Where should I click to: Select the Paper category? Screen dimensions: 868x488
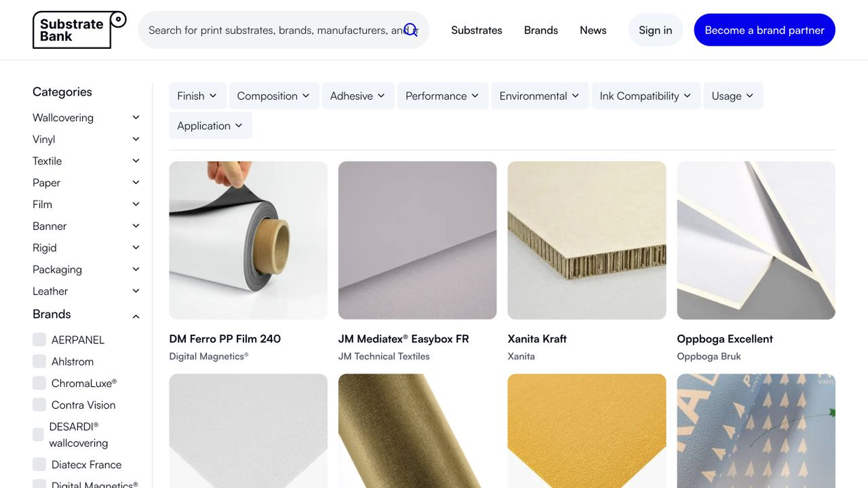[x=46, y=183]
